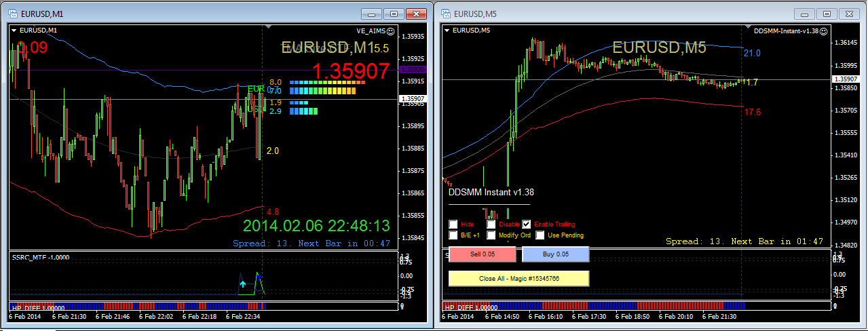
Task: Click the 8.0 strength meter color bar
Action: 327,83
